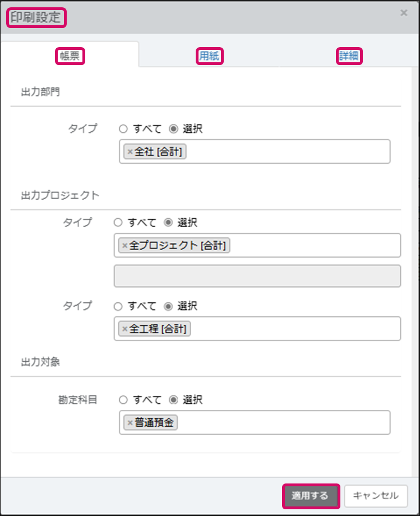Remove the 全社 [合計] tag
This screenshot has height=516, width=420.
pyautogui.click(x=130, y=152)
